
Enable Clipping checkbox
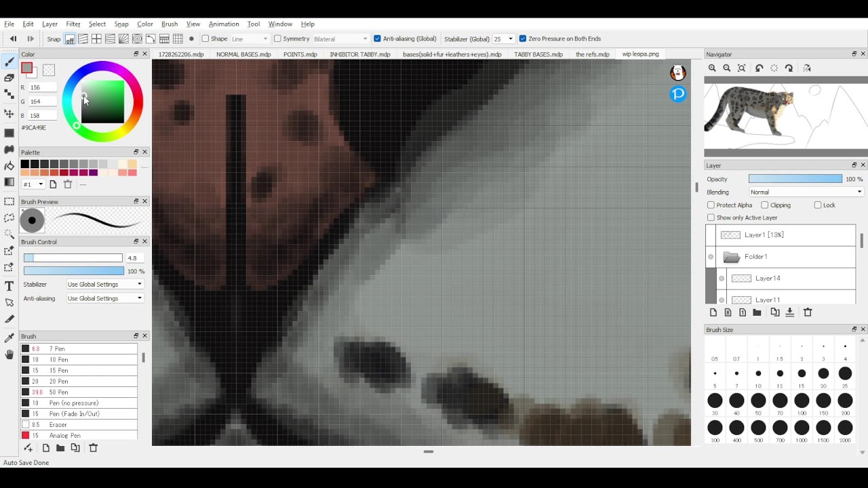click(764, 205)
